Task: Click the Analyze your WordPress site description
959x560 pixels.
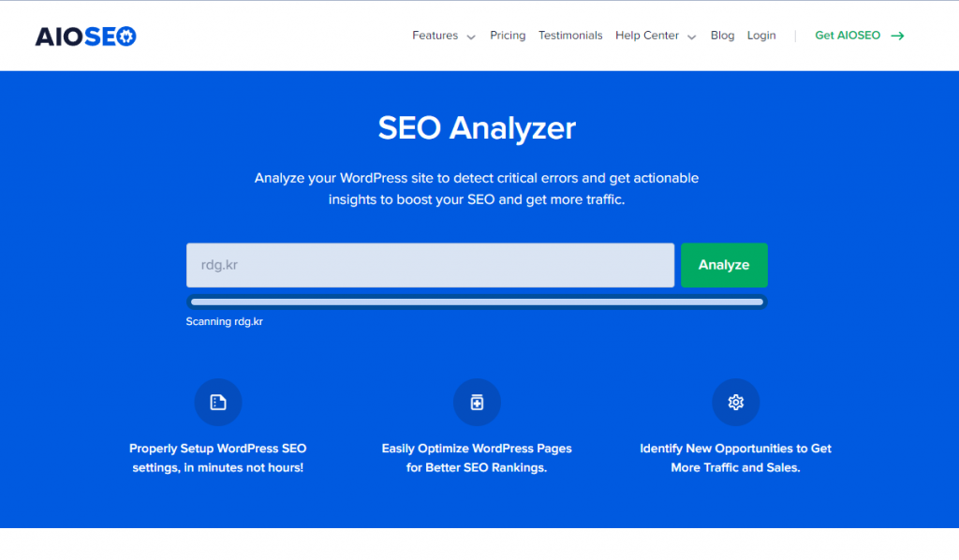Action: (x=477, y=189)
